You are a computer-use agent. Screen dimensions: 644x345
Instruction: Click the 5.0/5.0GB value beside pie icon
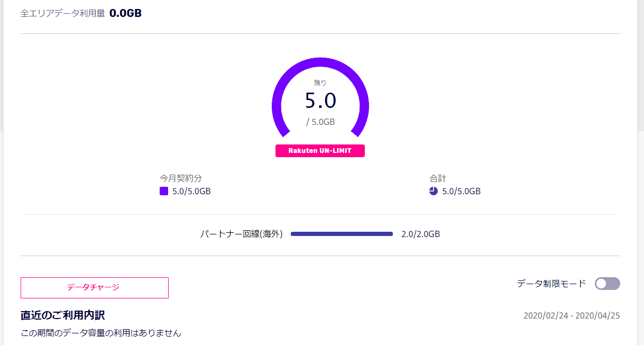click(x=461, y=192)
